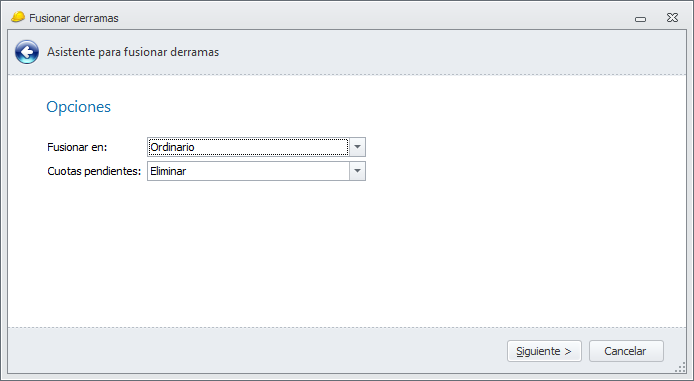Open the Cuotas pendientes dropdown arrow

(357, 171)
